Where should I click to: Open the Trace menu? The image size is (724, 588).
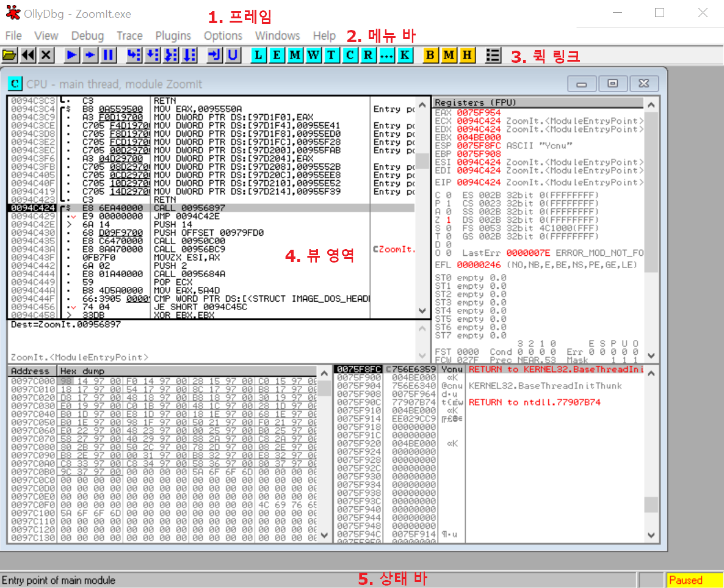pyautogui.click(x=129, y=35)
